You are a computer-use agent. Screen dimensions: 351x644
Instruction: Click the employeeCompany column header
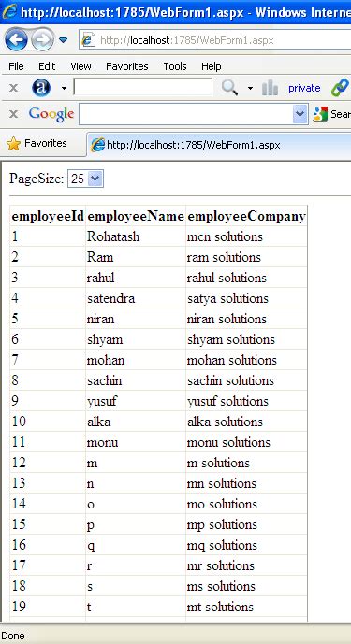246,216
